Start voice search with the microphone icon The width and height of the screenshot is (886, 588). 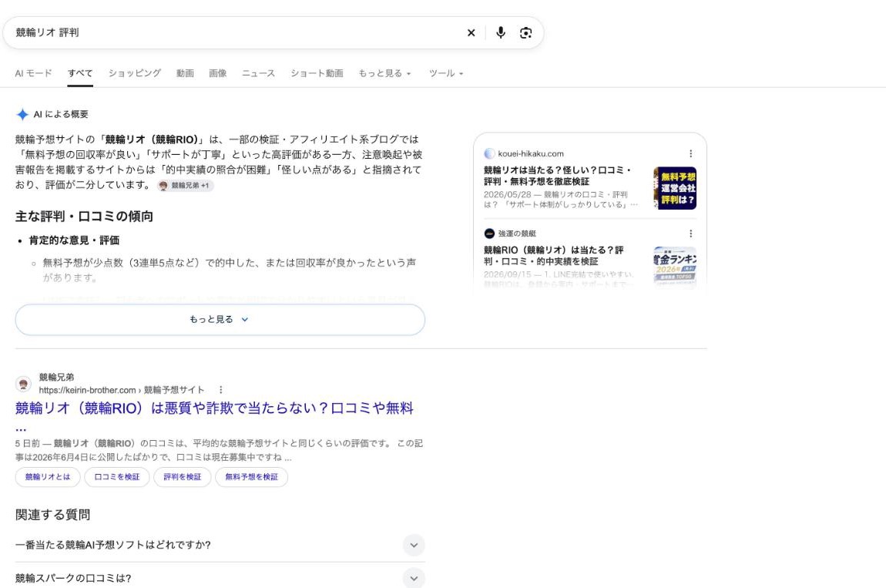(x=501, y=33)
